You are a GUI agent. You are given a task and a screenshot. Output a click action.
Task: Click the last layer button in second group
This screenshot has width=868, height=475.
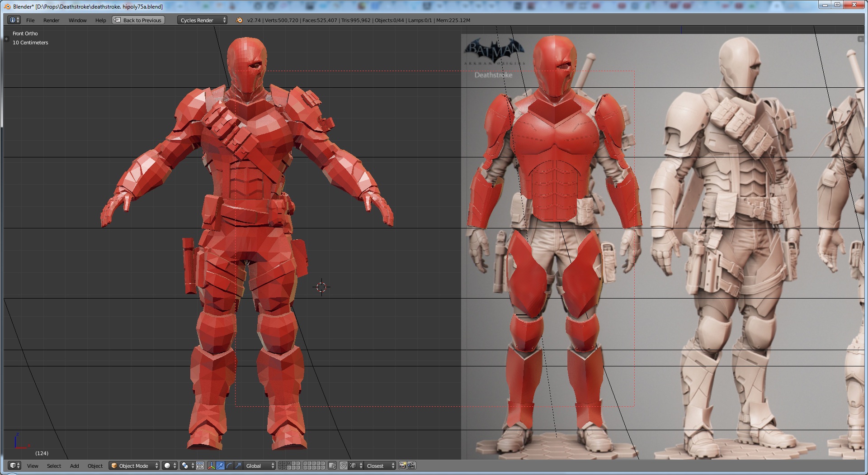[x=322, y=468]
